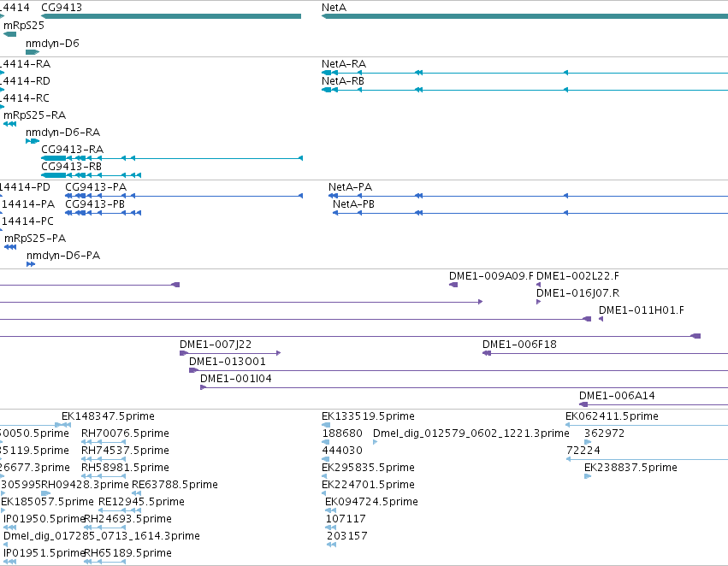Select the NetA-RB transcript label

pyautogui.click(x=343, y=80)
